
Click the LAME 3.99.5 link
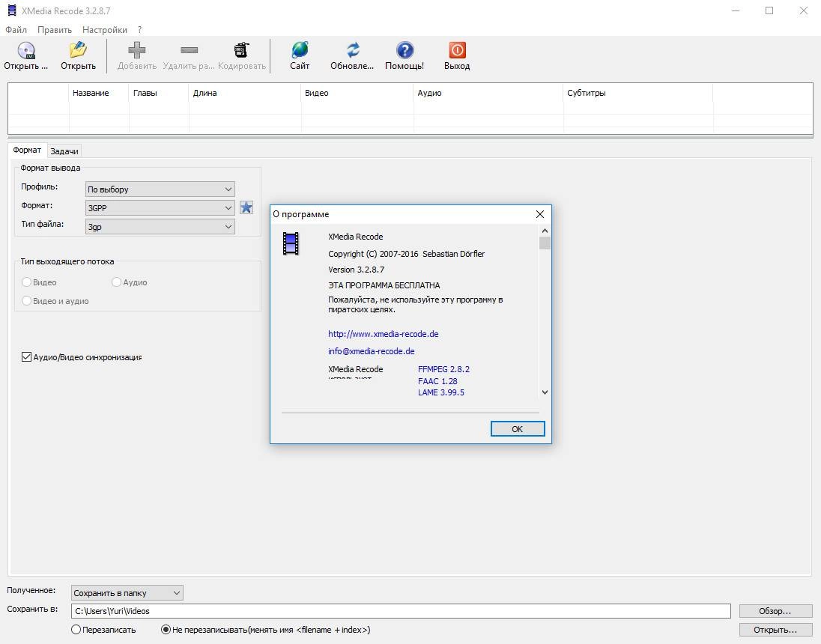[441, 392]
